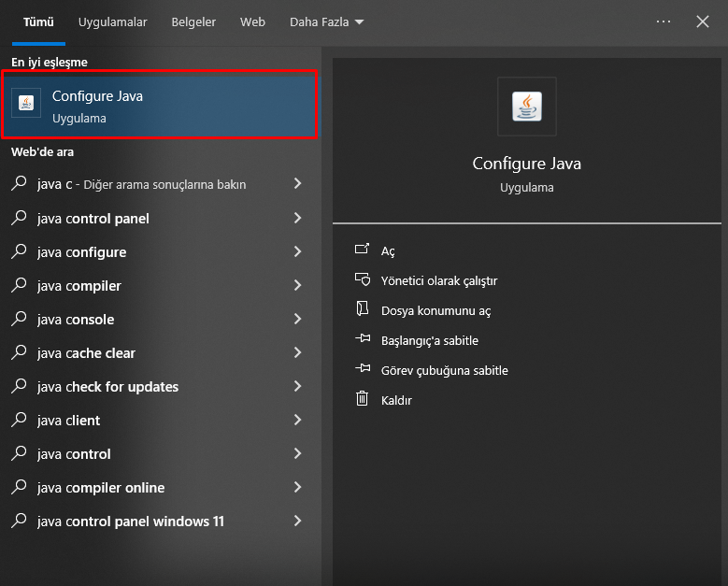Expand 'java control panel windows 11' chevron
The width and height of the screenshot is (728, 586).
[x=297, y=521]
